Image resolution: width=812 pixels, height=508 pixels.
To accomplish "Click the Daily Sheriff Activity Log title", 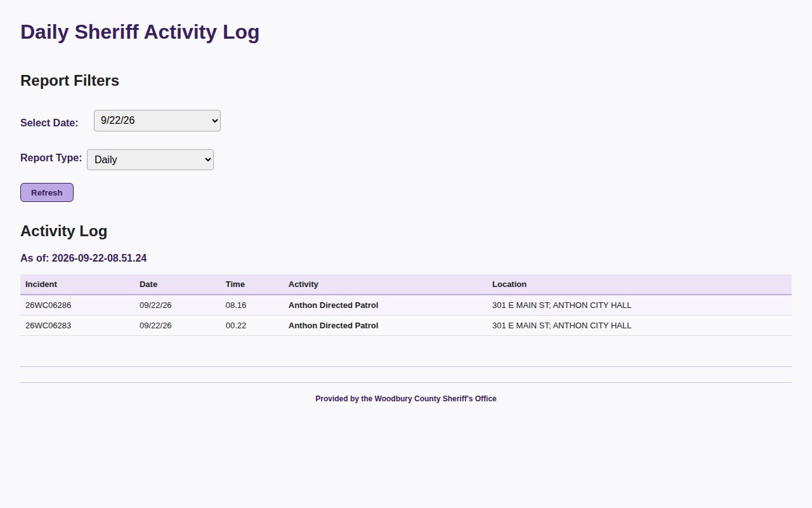I will point(140,32).
